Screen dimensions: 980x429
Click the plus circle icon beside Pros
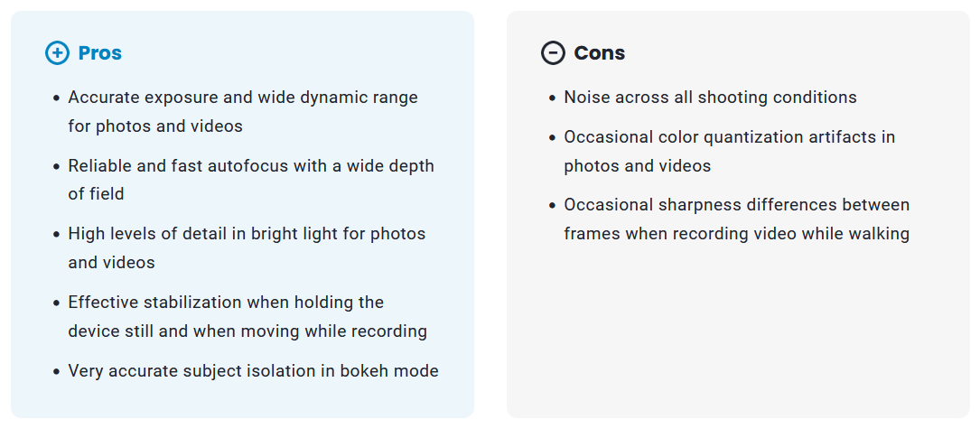[x=57, y=53]
